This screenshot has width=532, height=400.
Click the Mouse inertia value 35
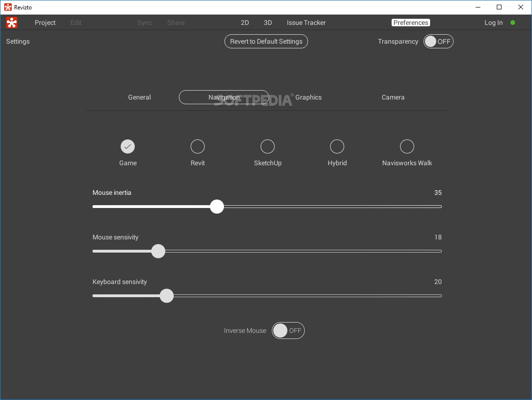click(438, 192)
